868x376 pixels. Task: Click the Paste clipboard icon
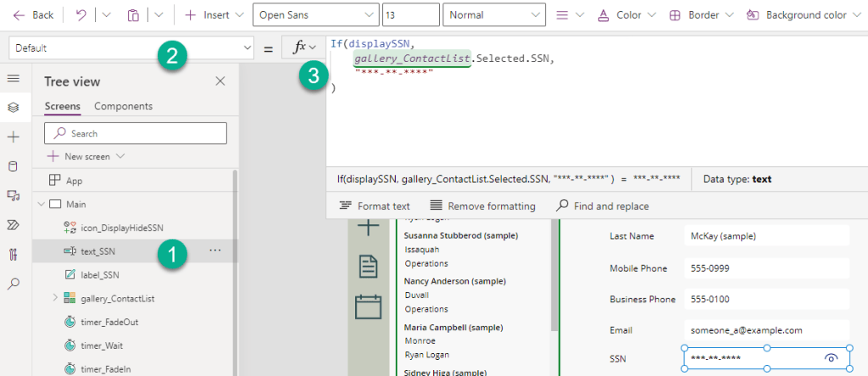coord(133,15)
